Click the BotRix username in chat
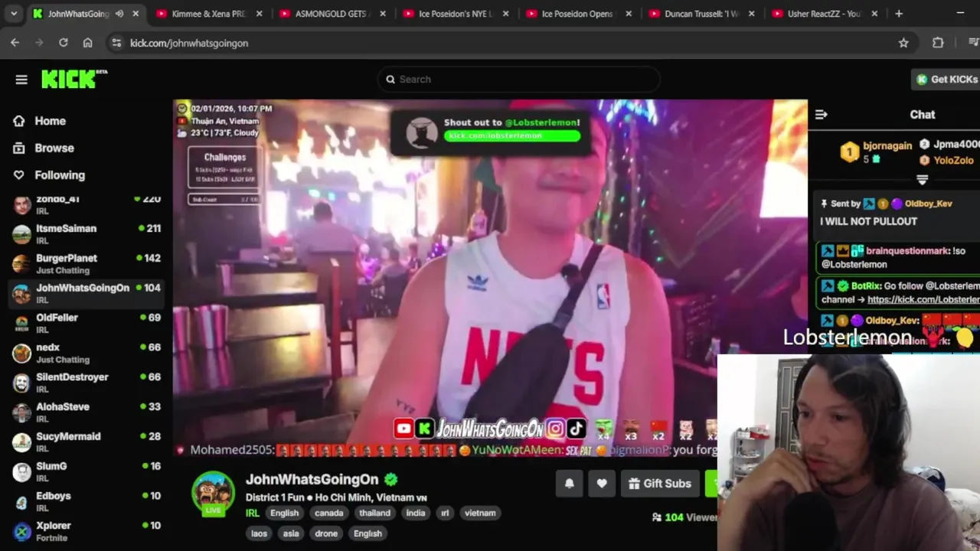Viewport: 980px width, 551px height. (866, 286)
